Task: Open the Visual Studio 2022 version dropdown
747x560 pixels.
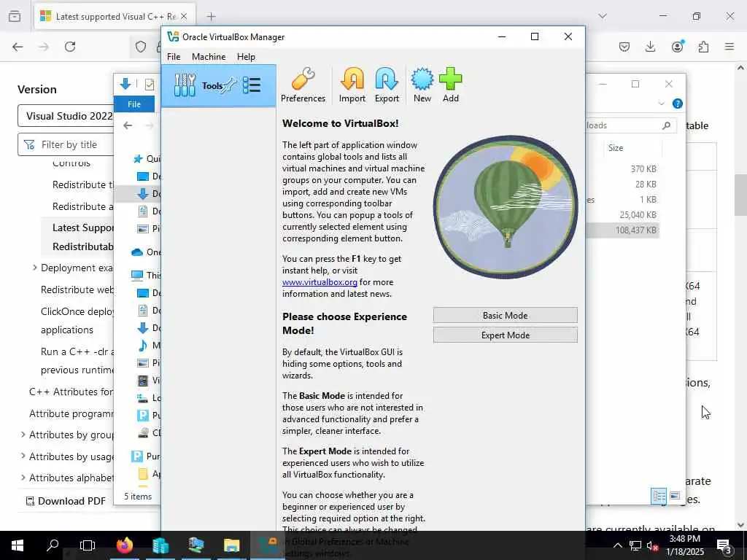Action: tap(66, 116)
